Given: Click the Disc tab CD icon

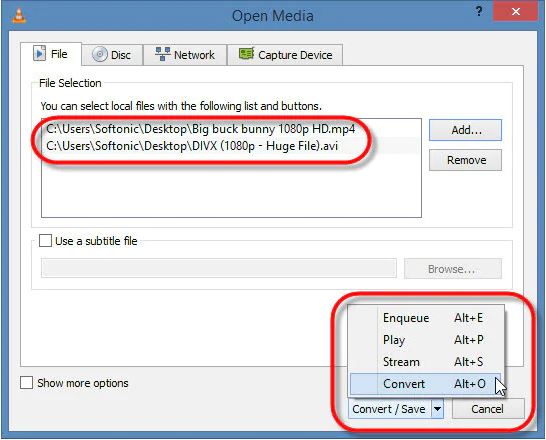Looking at the screenshot, I should [x=100, y=54].
